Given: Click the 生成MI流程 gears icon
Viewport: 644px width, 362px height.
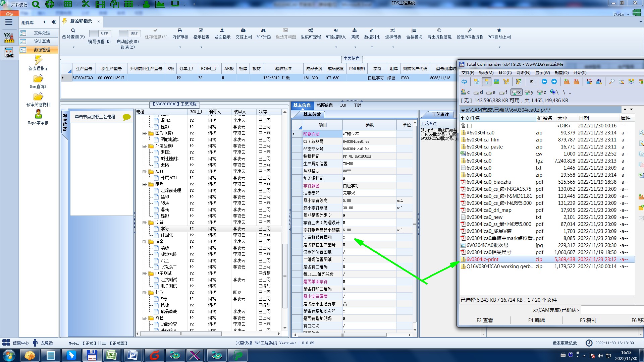Looking at the screenshot, I should point(311,31).
